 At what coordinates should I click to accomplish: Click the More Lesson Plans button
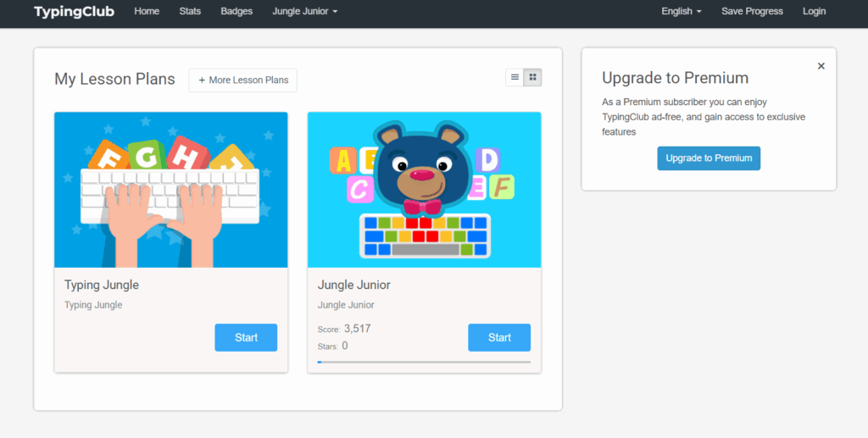pyautogui.click(x=243, y=80)
